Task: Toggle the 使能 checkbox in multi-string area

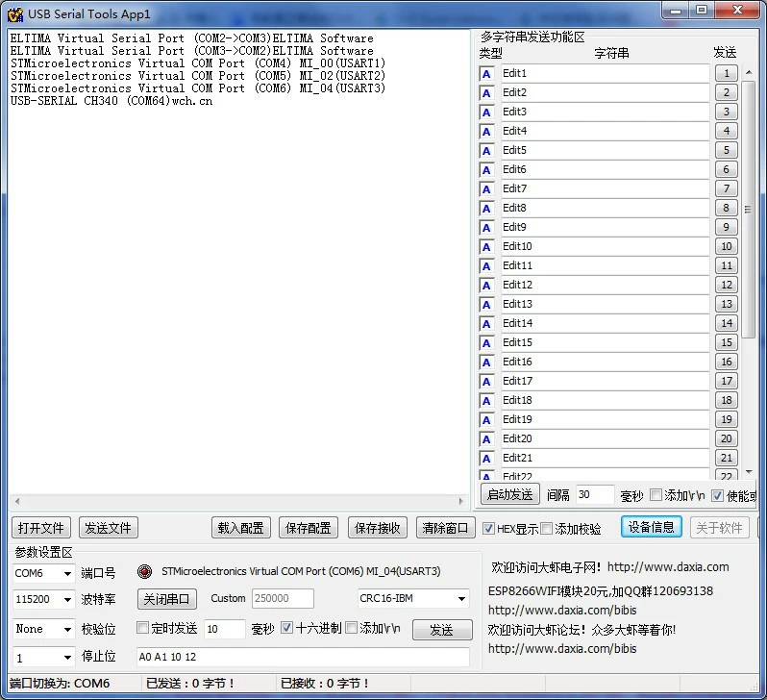Action: point(717,495)
